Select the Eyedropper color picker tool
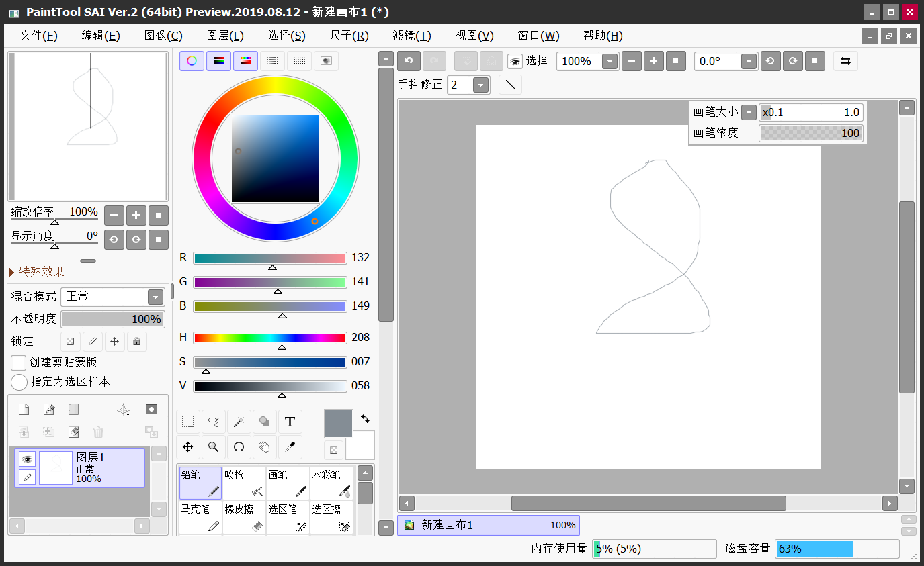Image resolution: width=924 pixels, height=566 pixels. coord(290,446)
